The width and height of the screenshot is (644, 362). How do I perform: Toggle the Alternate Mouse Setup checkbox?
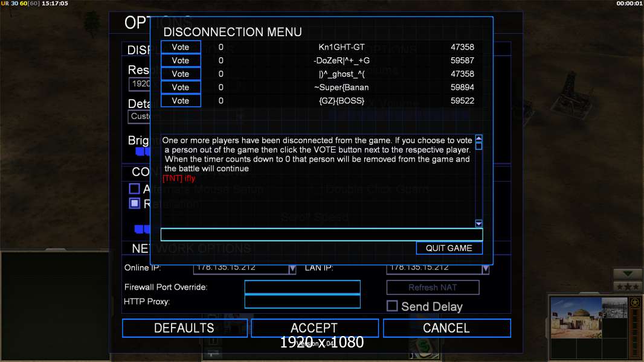click(x=134, y=189)
